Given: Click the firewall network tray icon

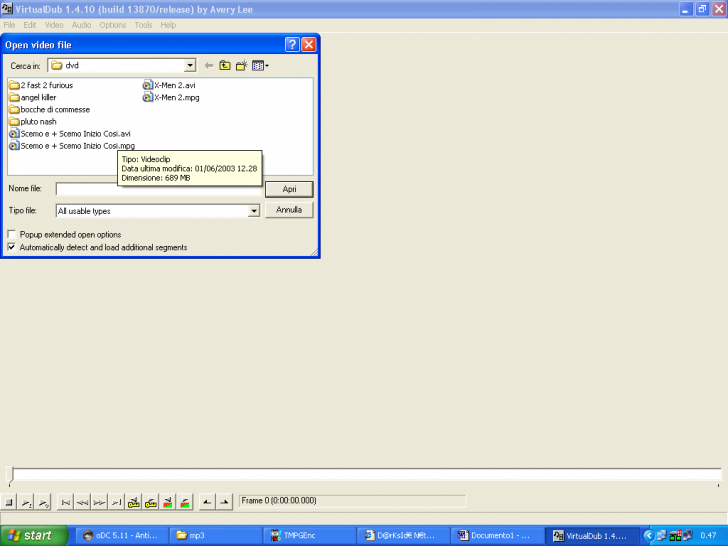Looking at the screenshot, I should coord(675,536).
